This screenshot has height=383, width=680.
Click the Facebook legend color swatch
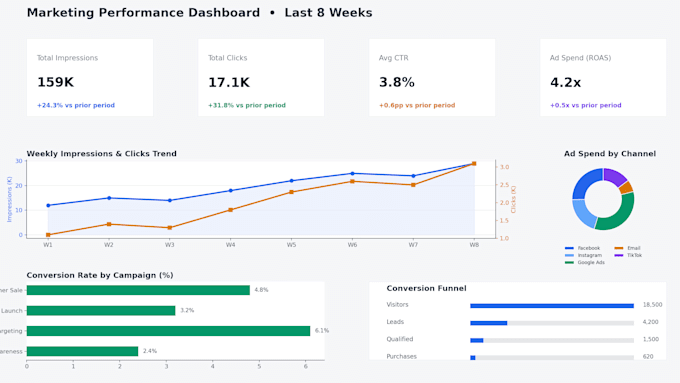(569, 248)
